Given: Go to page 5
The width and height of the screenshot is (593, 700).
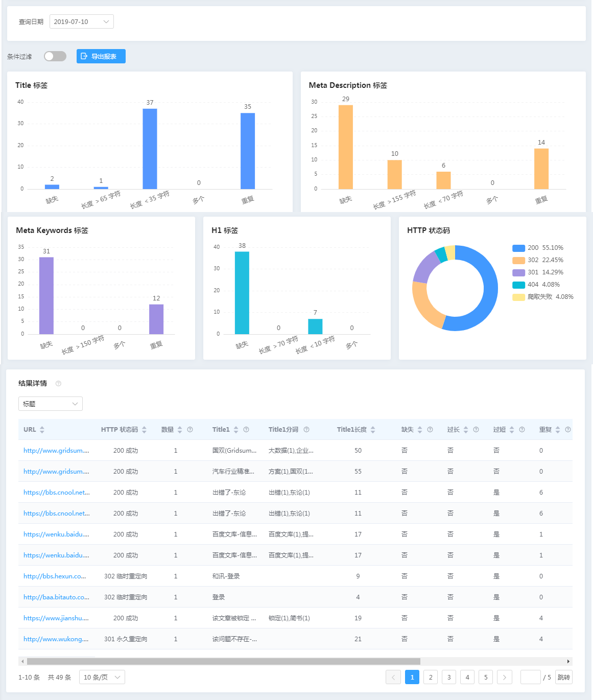Looking at the screenshot, I should pyautogui.click(x=486, y=677).
